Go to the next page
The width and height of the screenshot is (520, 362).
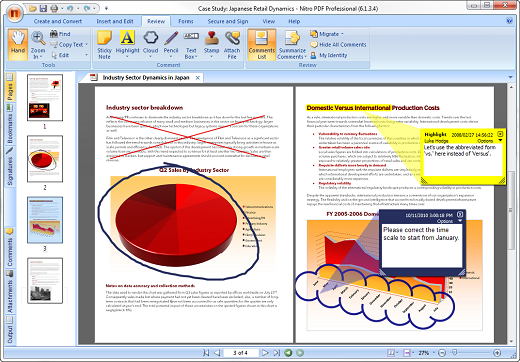coord(265,353)
